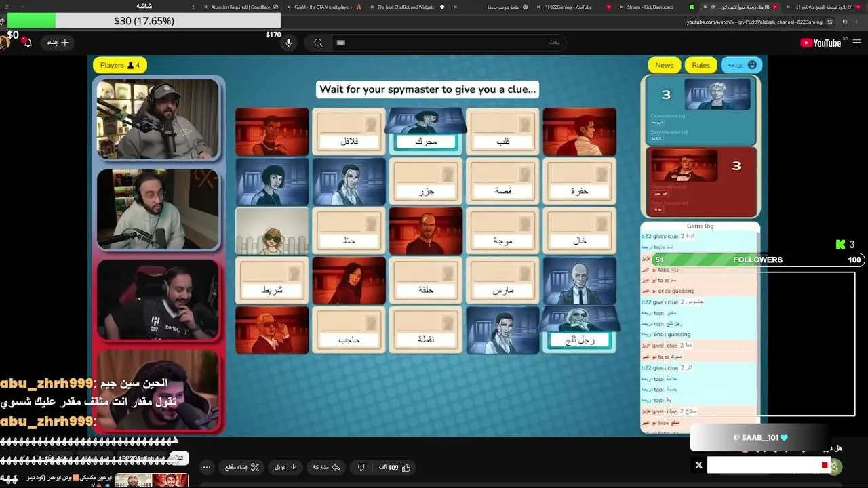The width and height of the screenshot is (868, 488).
Task: Tap the word card قصة
Action: (502, 182)
